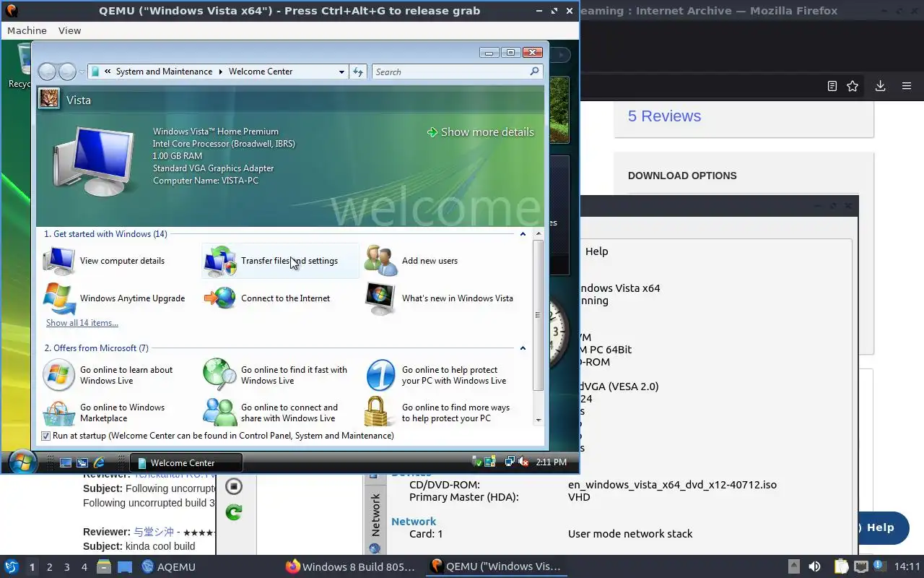This screenshot has width=924, height=578.
Task: Collapse the Get started with Windows section
Action: tap(523, 234)
